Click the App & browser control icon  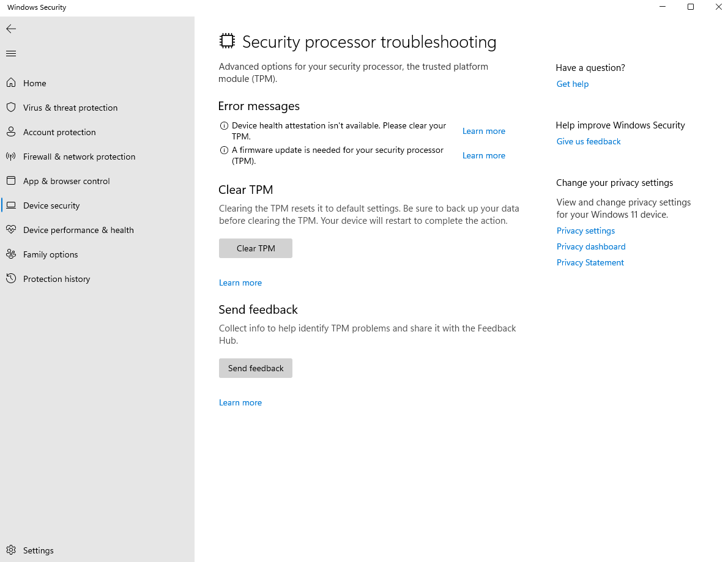click(x=11, y=181)
